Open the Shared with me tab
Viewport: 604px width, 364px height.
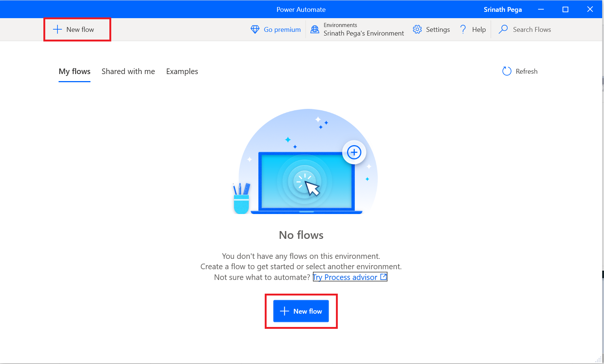pos(128,71)
